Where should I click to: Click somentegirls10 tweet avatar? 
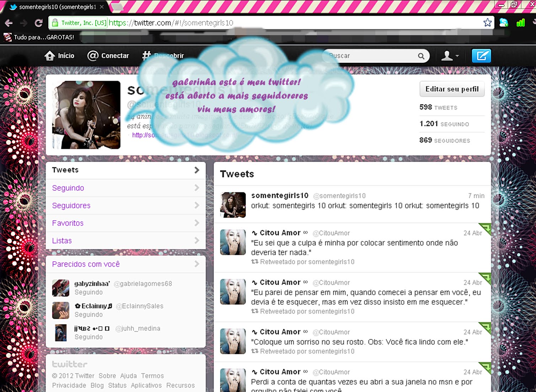[x=233, y=205]
